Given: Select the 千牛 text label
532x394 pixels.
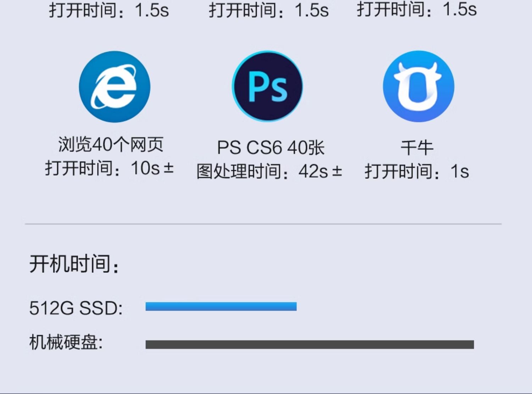Looking at the screenshot, I should click(417, 148).
